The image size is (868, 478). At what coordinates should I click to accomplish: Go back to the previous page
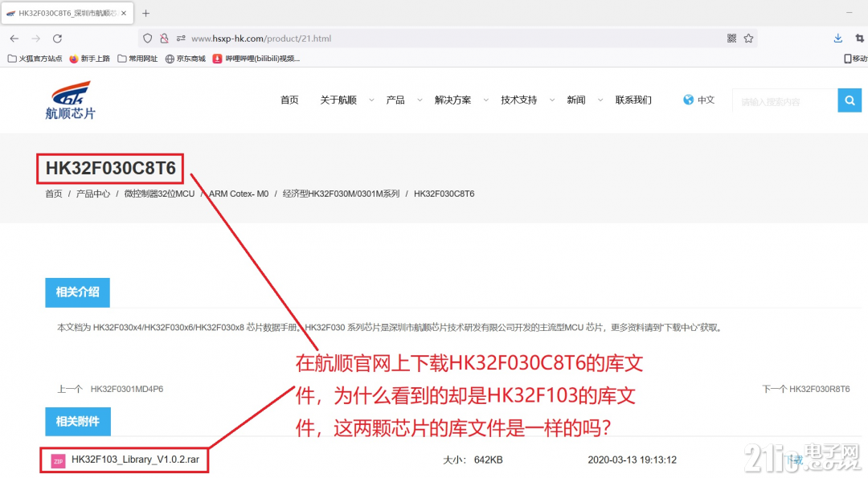(x=14, y=39)
